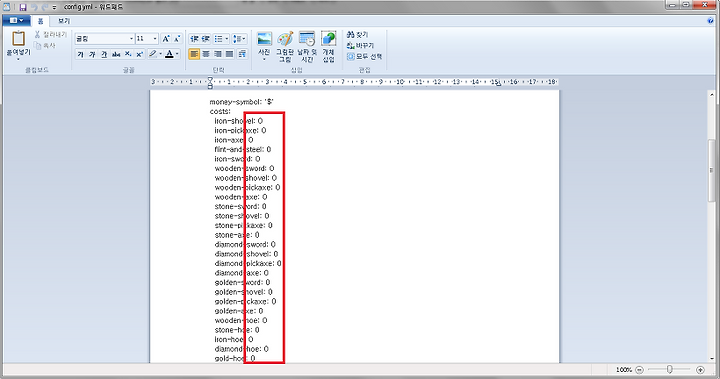Image resolution: width=720 pixels, height=379 pixels.
Task: Open the WordPad help icon
Action: click(711, 21)
